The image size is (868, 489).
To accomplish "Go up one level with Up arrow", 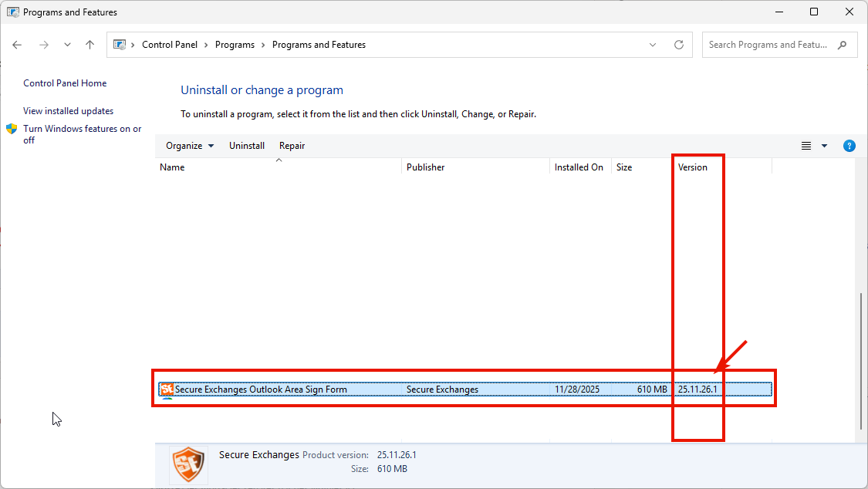I will click(90, 45).
